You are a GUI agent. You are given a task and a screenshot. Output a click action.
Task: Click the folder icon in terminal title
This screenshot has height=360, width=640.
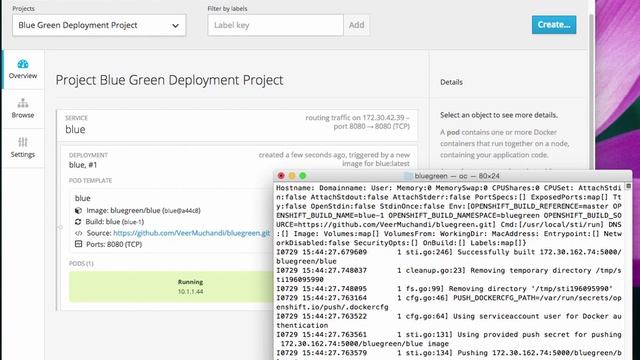[x=408, y=176]
